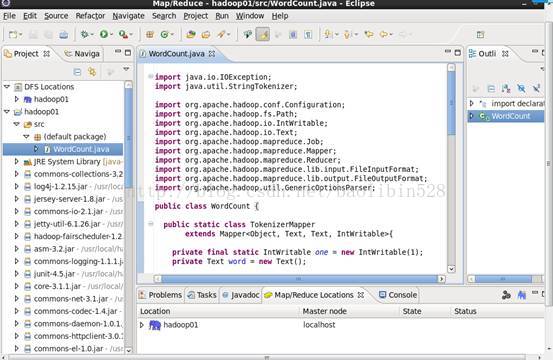
Task: Click the Open Task folder icon
Action: [x=206, y=35]
